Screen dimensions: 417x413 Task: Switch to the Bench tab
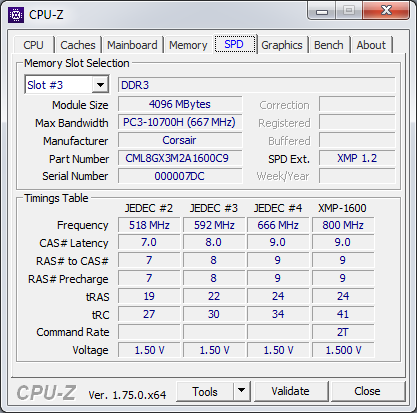tap(329, 45)
